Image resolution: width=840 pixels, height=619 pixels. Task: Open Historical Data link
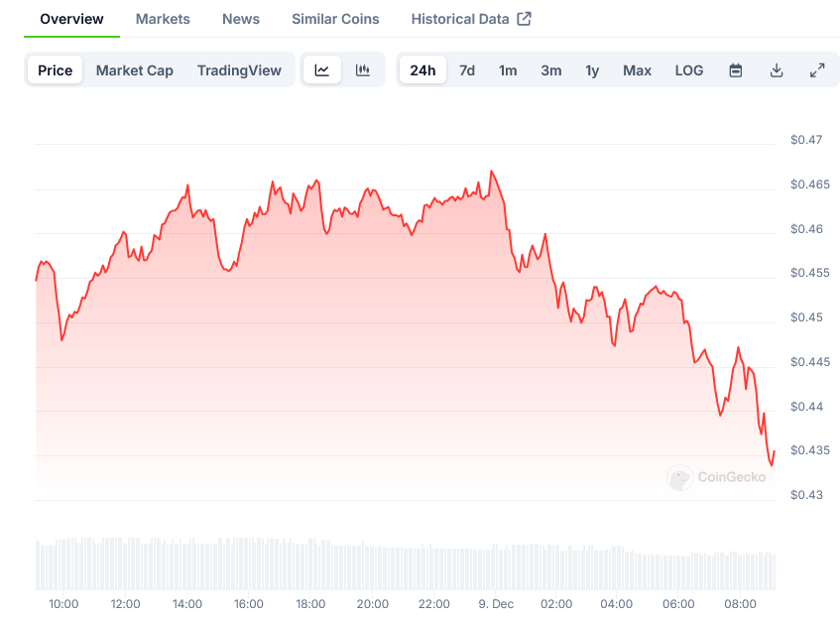(460, 19)
